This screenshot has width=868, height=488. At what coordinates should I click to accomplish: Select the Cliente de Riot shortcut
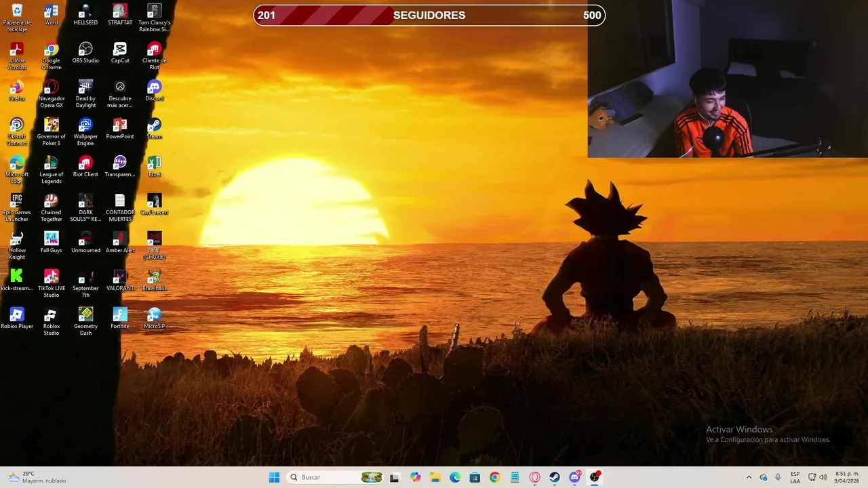[x=155, y=56]
